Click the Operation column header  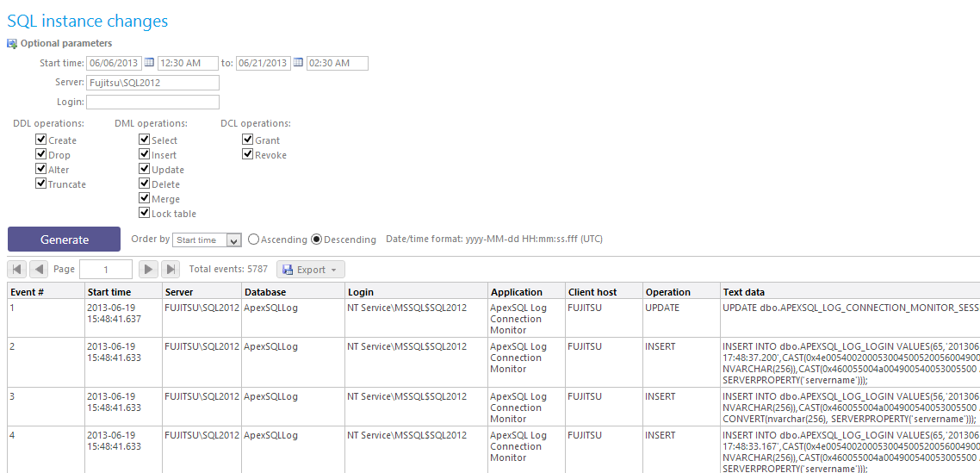681,291
